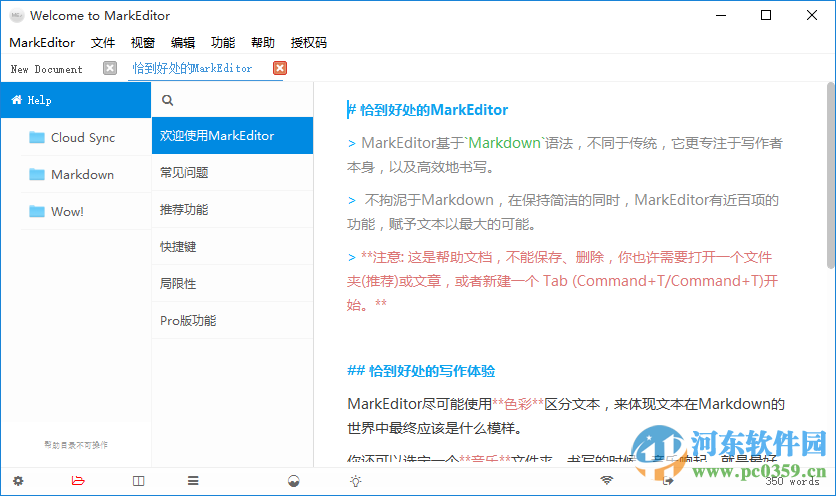Open the MarkEditor menu
The image size is (836, 496).
click(42, 43)
